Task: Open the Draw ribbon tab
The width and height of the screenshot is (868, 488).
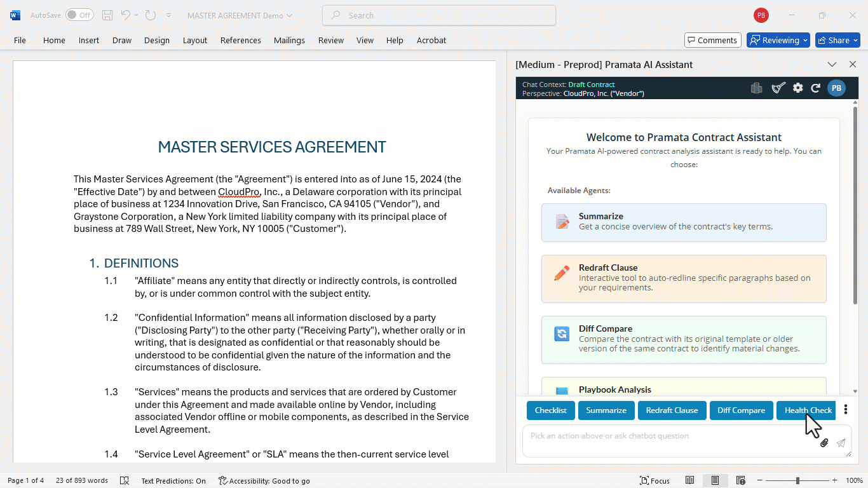Action: (x=122, y=40)
